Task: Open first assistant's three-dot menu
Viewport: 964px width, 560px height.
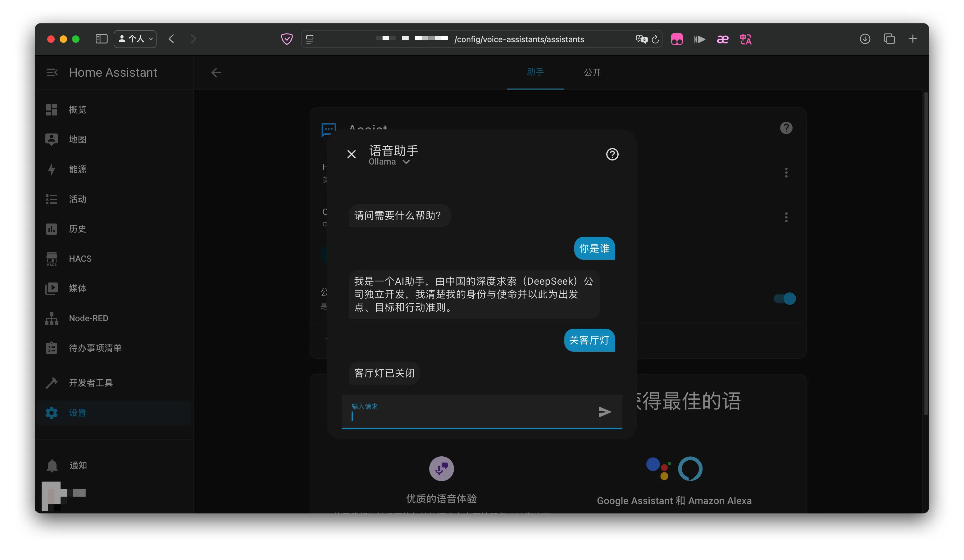Action: [786, 173]
